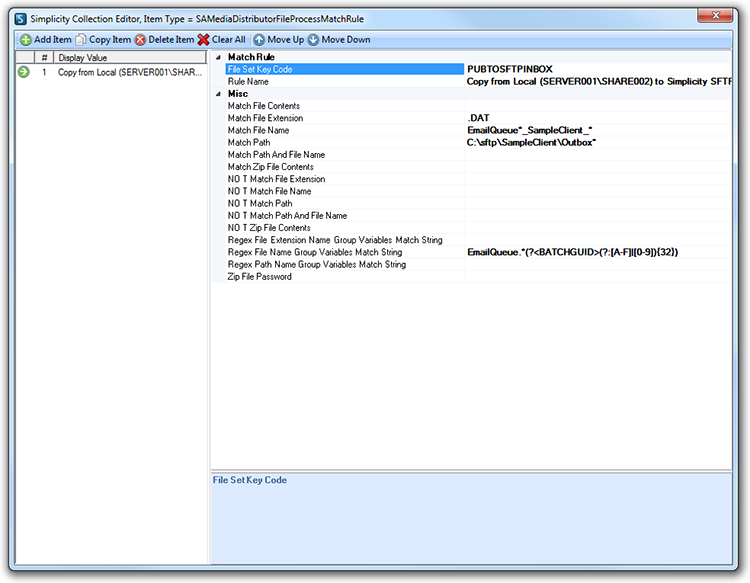Select Regex Path Name Group Variables Match String
Image resolution: width=750 pixels, height=583 pixels.
point(344,264)
